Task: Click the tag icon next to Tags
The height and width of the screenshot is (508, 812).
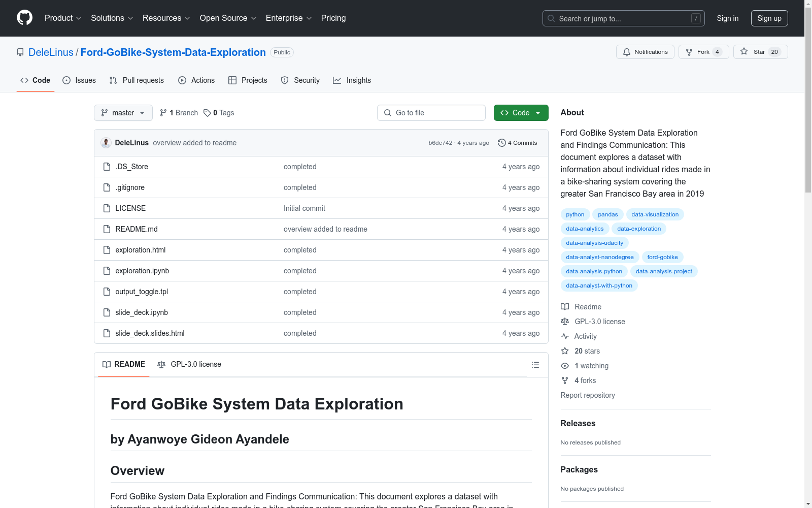Action: pyautogui.click(x=207, y=113)
